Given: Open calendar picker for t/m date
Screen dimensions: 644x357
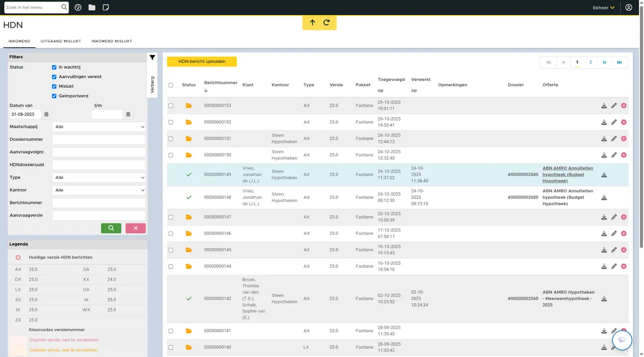Looking at the screenshot, I should click(x=128, y=114).
